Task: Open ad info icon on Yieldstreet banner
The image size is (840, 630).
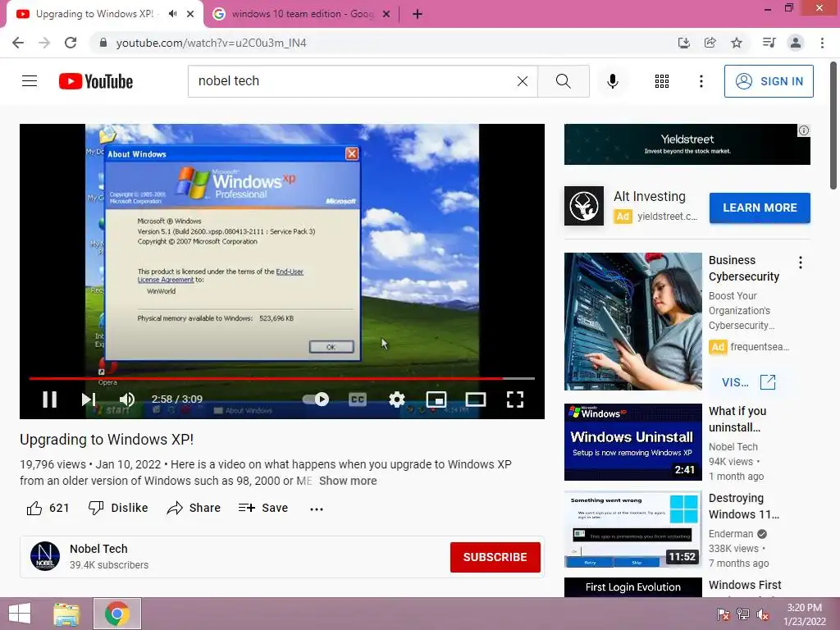Action: pyautogui.click(x=804, y=130)
